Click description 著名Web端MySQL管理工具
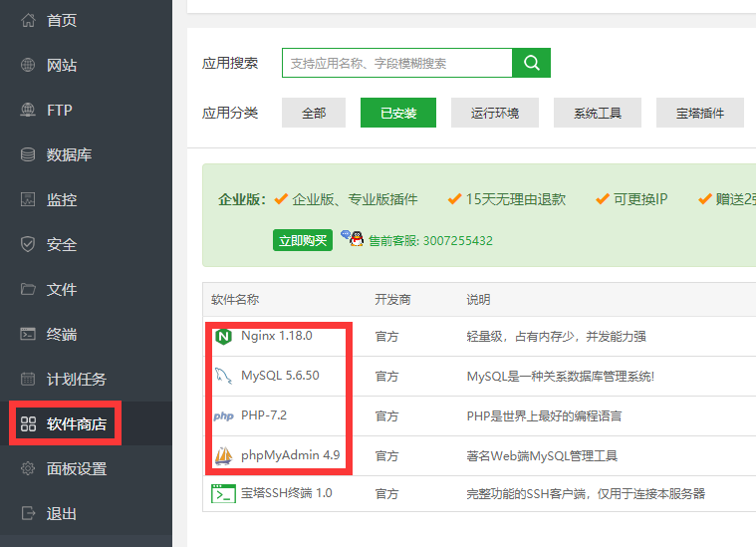This screenshot has height=547, width=756. [542, 456]
